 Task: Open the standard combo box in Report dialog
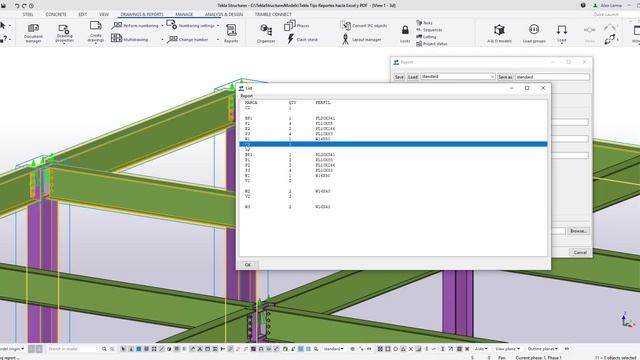pyautogui.click(x=458, y=77)
